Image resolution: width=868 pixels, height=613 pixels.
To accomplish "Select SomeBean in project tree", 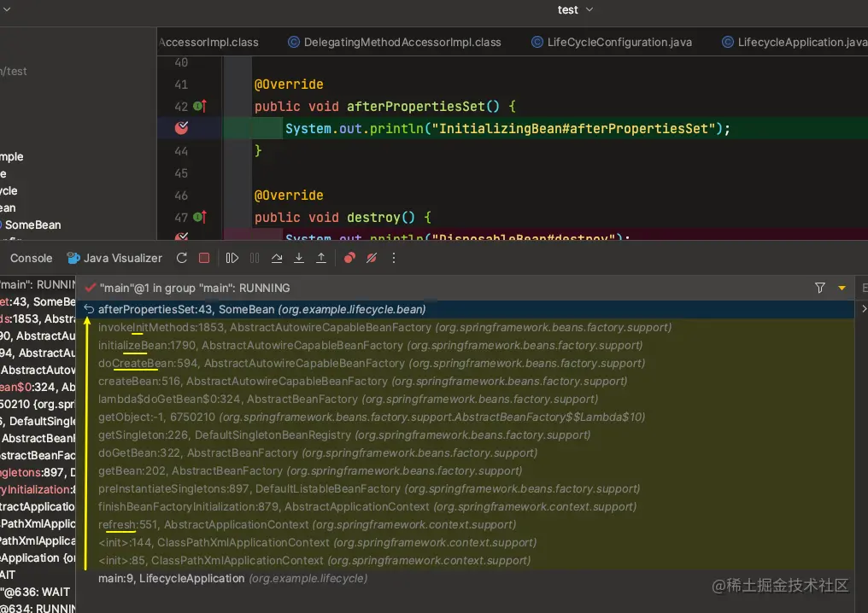I will pyautogui.click(x=32, y=225).
